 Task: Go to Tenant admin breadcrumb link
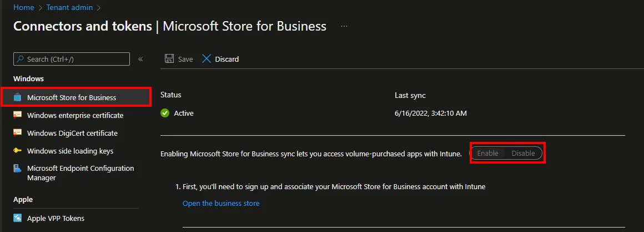tap(69, 7)
